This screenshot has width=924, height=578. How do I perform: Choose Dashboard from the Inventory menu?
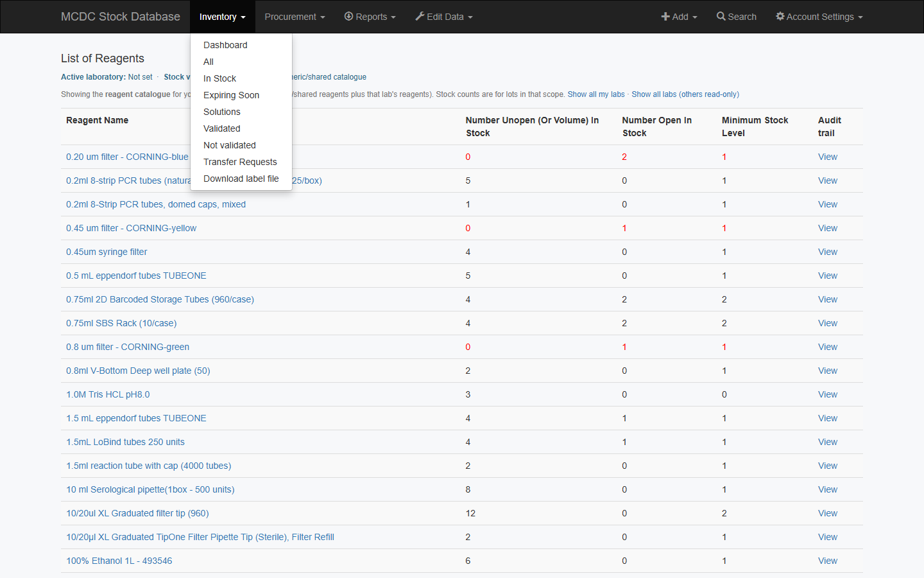click(x=241, y=45)
